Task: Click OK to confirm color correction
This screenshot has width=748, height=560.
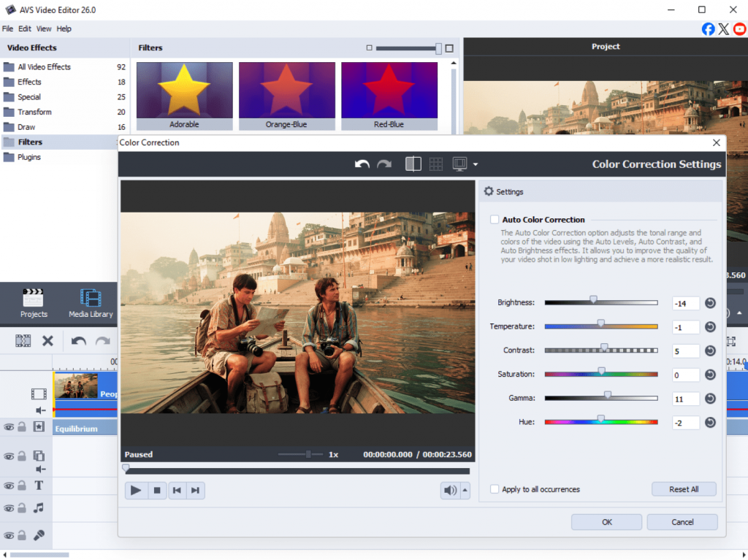Action: tap(606, 522)
